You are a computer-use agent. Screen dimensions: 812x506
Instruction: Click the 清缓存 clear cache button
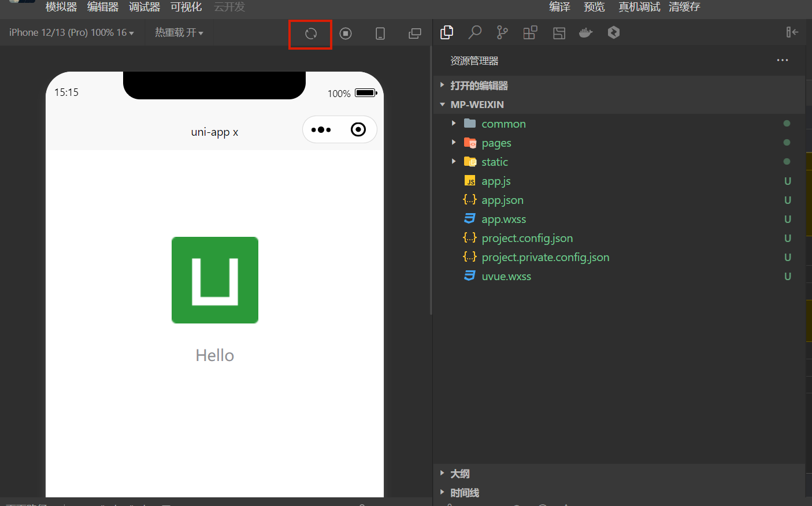click(x=684, y=7)
